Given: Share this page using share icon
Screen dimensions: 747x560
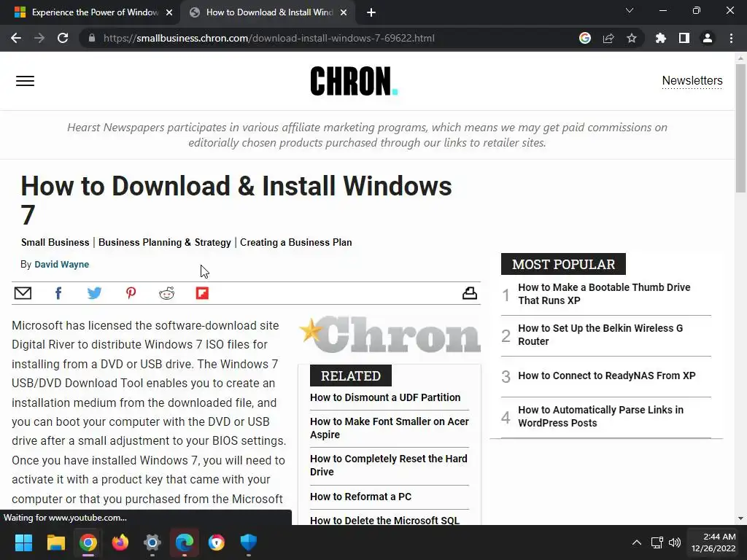Looking at the screenshot, I should [608, 38].
